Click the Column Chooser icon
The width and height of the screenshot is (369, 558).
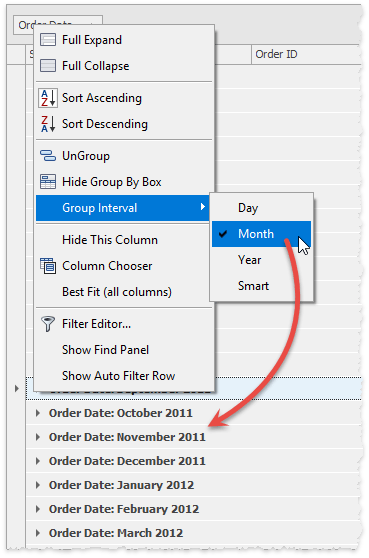pyautogui.click(x=48, y=266)
